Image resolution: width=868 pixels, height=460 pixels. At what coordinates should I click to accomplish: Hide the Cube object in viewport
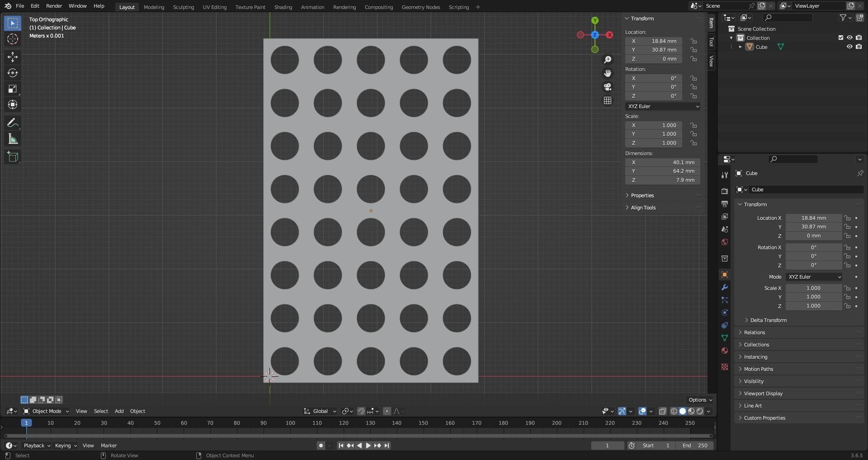[849, 47]
